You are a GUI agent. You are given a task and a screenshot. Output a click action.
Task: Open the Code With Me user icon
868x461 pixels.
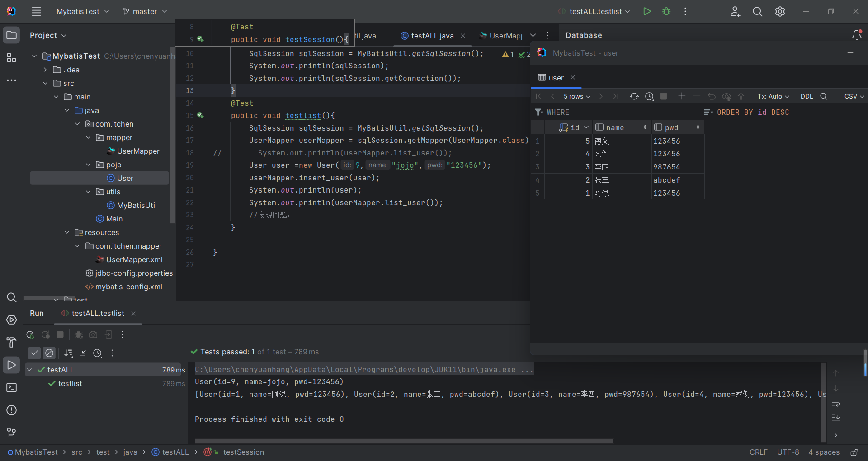pyautogui.click(x=735, y=11)
